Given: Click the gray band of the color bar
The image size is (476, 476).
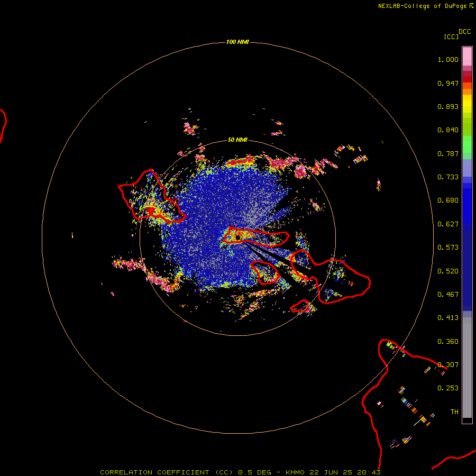Looking at the screenshot, I should (467, 368).
